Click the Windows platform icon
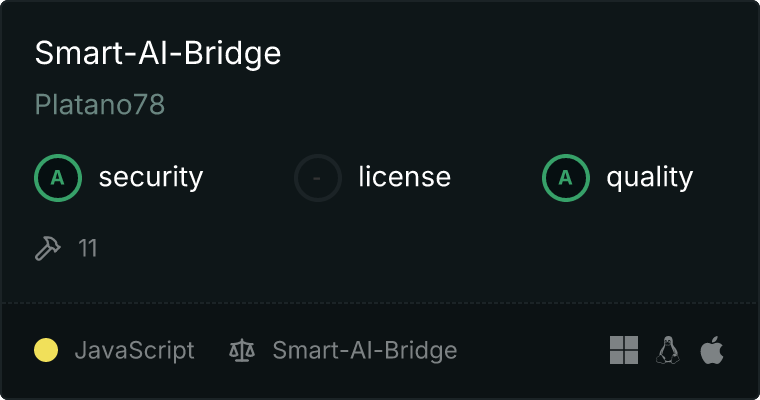 coord(624,350)
